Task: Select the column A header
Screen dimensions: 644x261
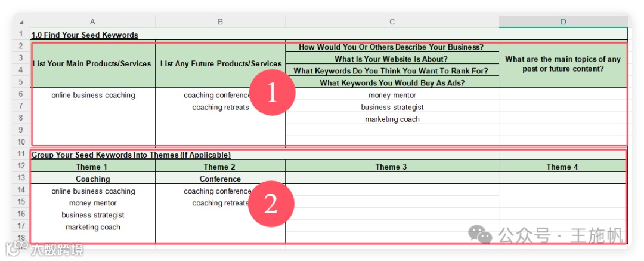Action: pos(92,22)
